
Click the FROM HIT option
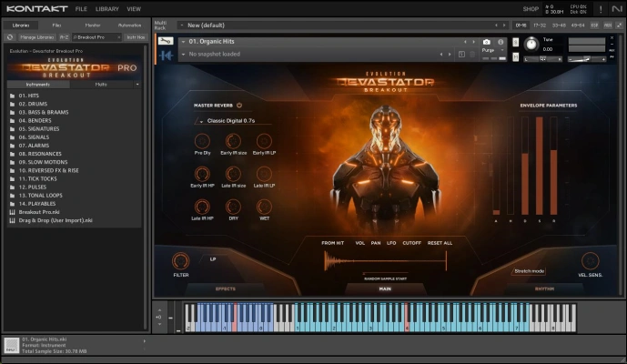(x=333, y=243)
